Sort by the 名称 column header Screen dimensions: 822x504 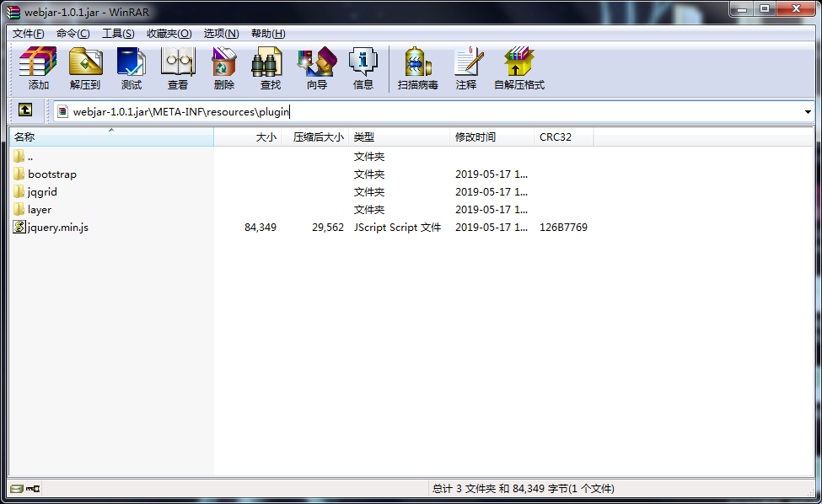tap(111, 137)
